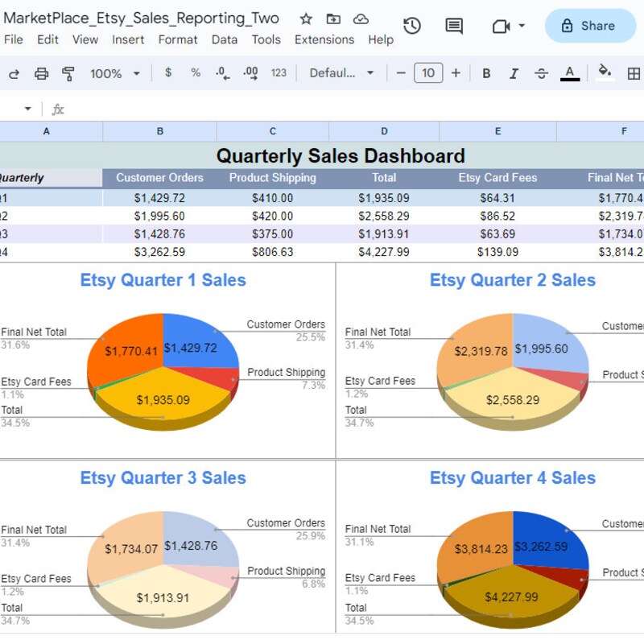
Task: Open the text color picker
Action: 570,73
